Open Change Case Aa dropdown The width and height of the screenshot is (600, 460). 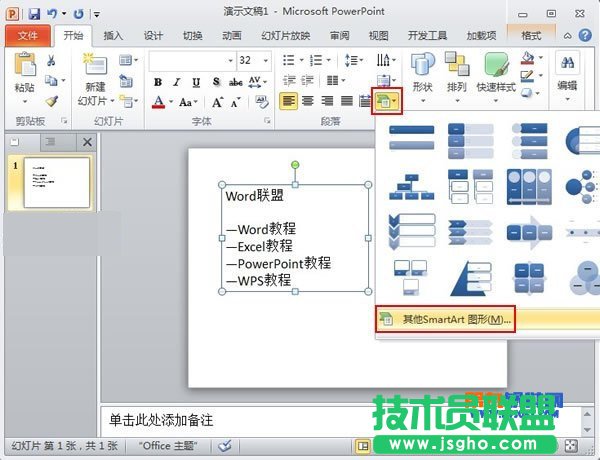point(188,102)
